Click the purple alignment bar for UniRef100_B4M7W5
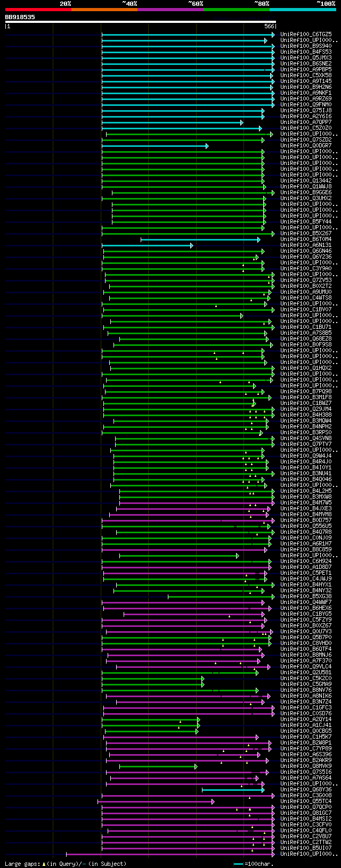 [197, 503]
